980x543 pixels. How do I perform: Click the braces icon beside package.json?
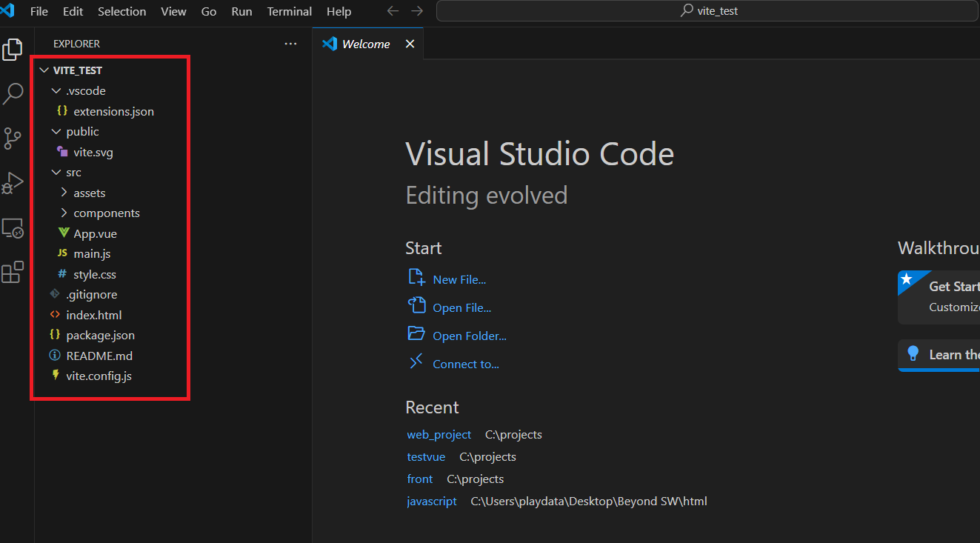55,335
